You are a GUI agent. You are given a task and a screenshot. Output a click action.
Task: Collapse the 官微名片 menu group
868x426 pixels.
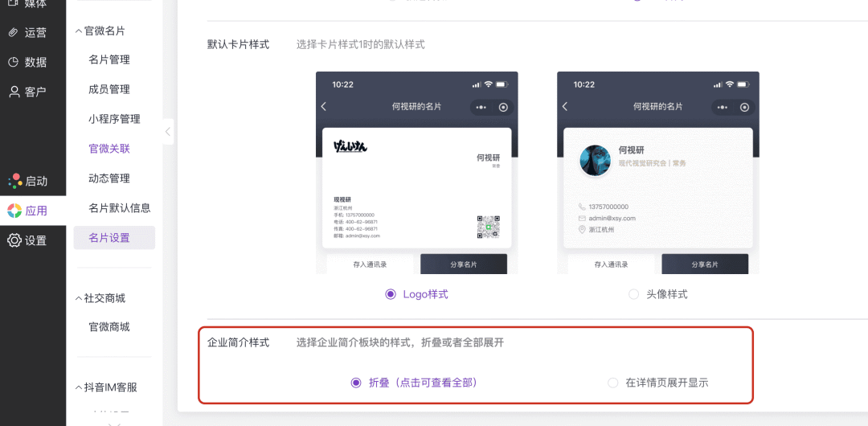79,31
